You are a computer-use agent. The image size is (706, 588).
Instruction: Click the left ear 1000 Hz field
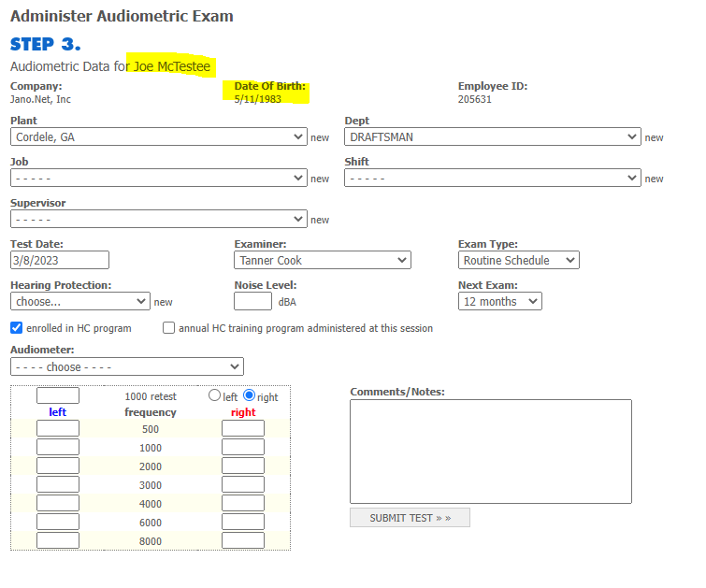(x=58, y=447)
